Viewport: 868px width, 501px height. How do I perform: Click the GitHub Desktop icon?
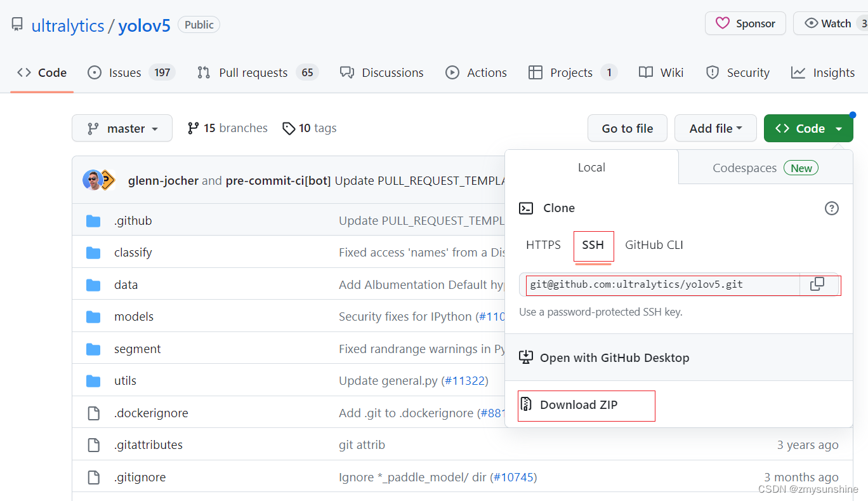coord(526,357)
